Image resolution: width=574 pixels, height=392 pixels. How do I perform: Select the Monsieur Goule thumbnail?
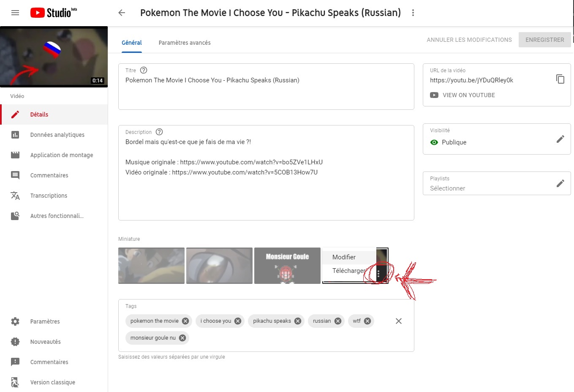pos(287,266)
